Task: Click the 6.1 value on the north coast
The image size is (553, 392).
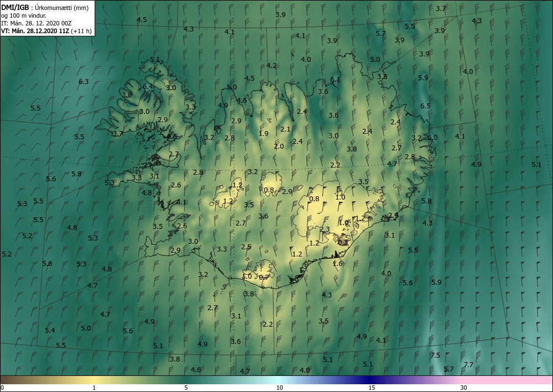Action: pyautogui.click(x=335, y=80)
